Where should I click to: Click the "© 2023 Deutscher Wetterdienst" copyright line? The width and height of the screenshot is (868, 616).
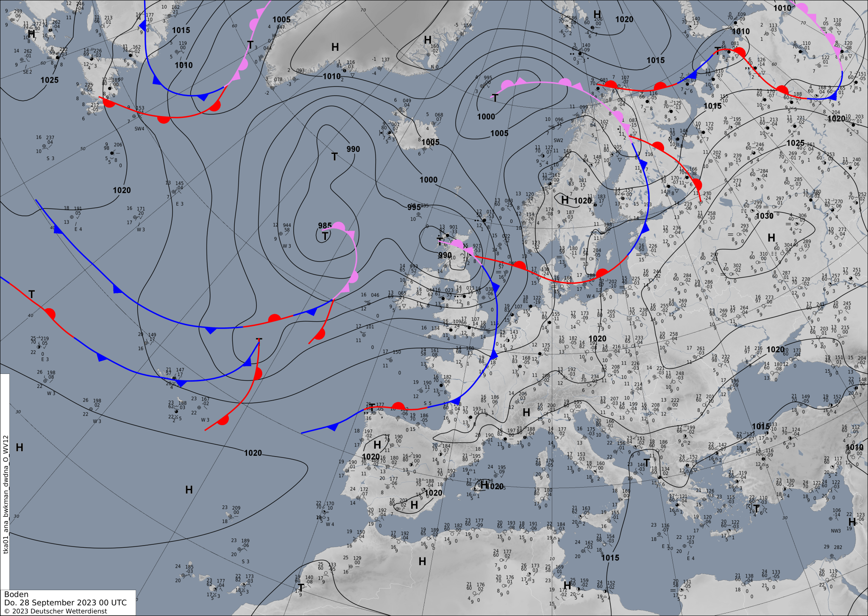tap(56, 611)
